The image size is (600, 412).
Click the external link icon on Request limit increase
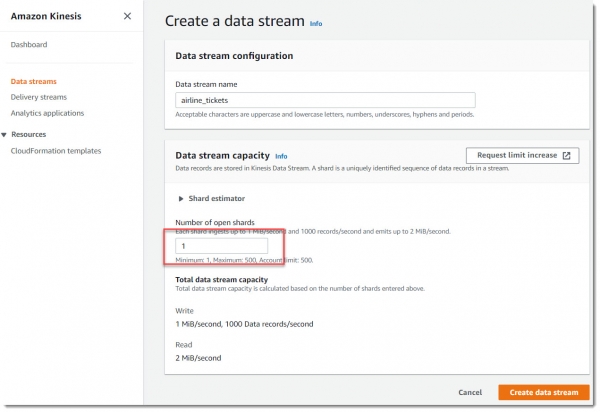point(566,156)
